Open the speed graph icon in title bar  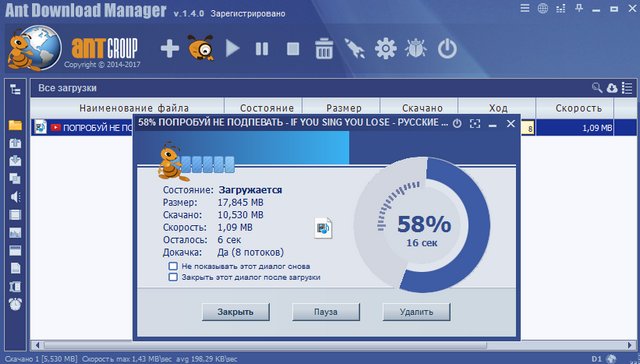(561, 8)
